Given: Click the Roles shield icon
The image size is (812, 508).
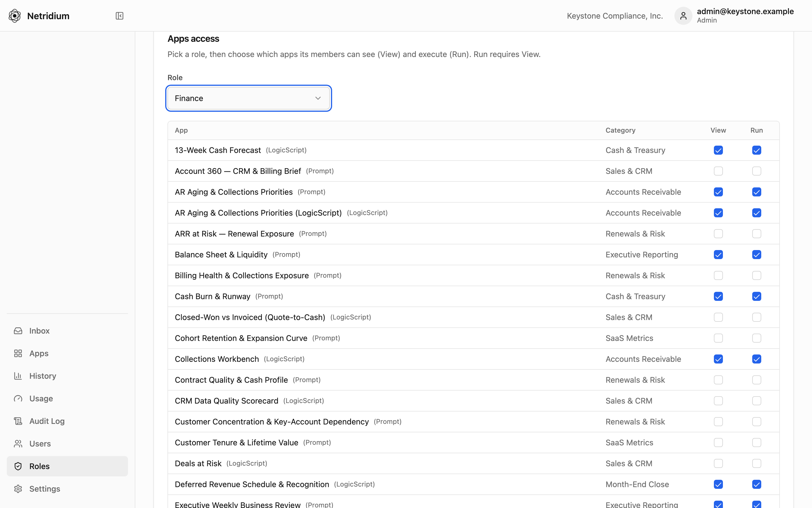Looking at the screenshot, I should pyautogui.click(x=18, y=466).
